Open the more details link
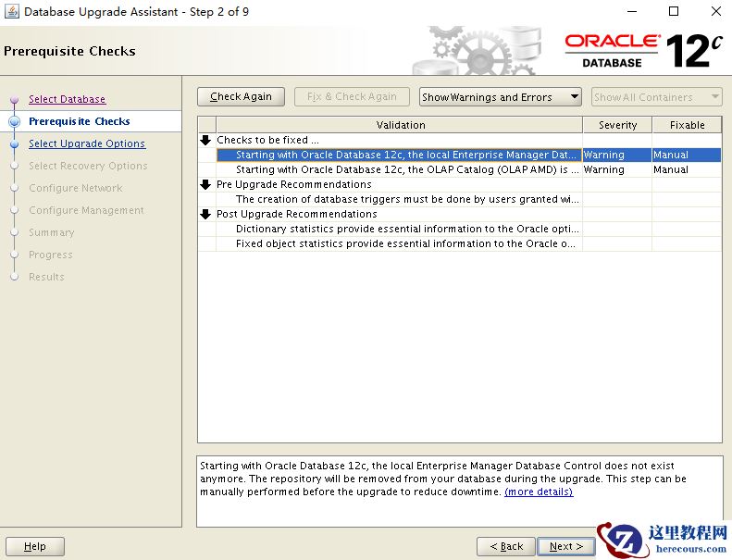 point(539,492)
